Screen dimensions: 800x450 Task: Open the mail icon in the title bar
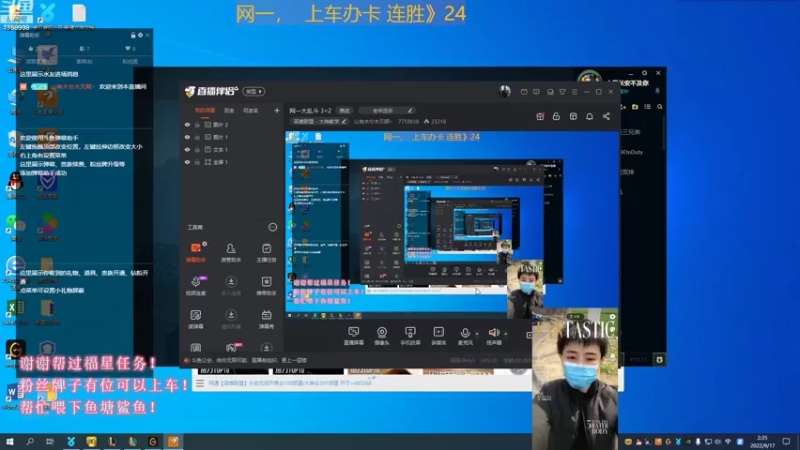(x=524, y=92)
